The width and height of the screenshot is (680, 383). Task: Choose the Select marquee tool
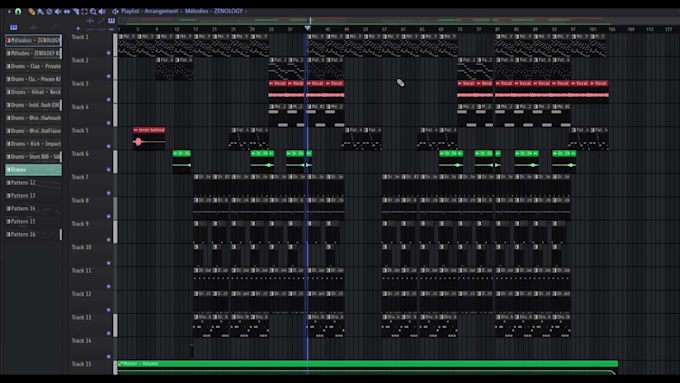tap(84, 12)
